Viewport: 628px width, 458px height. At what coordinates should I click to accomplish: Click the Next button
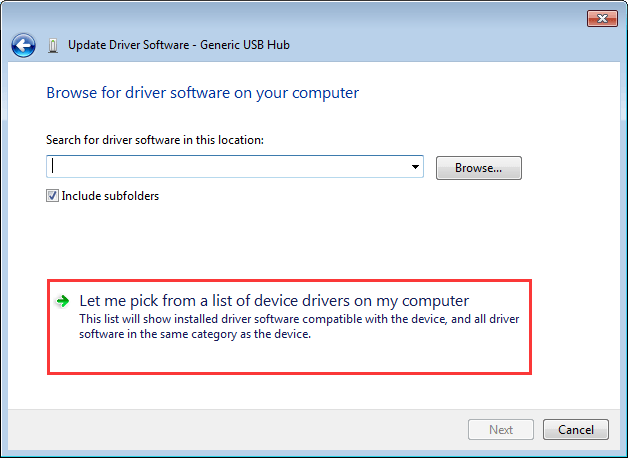(x=501, y=430)
